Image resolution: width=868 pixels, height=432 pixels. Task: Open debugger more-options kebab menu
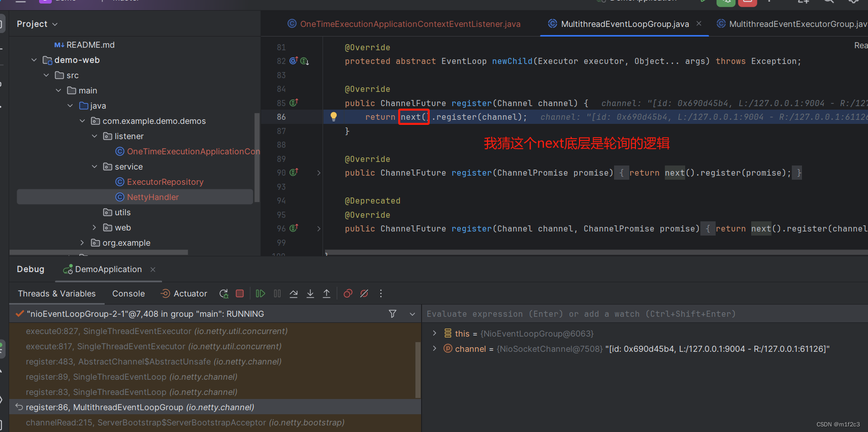(381, 293)
